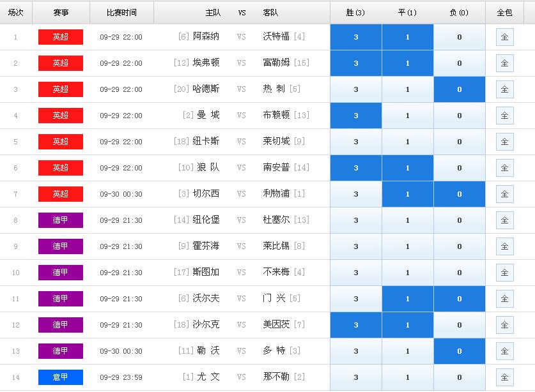Toggle draw (1) for 埃弗顿 vs 富勒姆

(x=408, y=63)
